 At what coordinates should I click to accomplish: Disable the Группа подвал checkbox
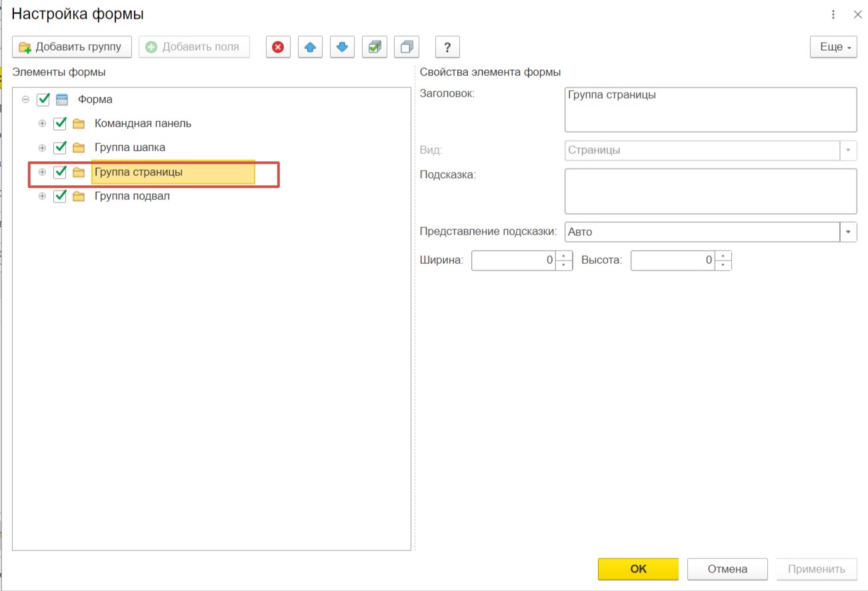(60, 196)
